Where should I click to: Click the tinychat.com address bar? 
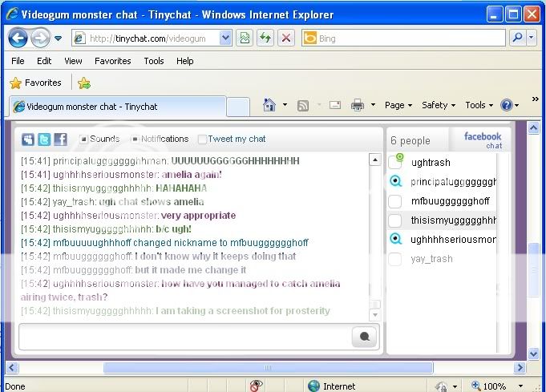tap(146, 38)
